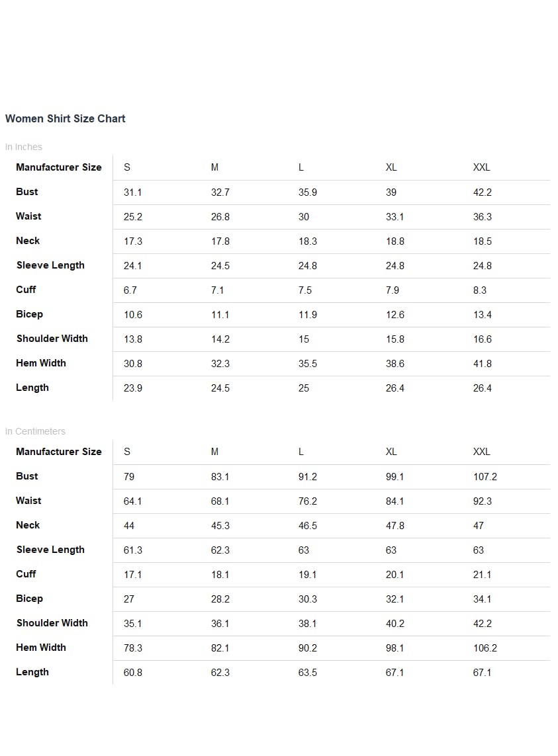Image resolution: width=558 pixels, height=756 pixels.
Task: Click Bicep value 13.4 for XXL
Action: [x=483, y=315]
